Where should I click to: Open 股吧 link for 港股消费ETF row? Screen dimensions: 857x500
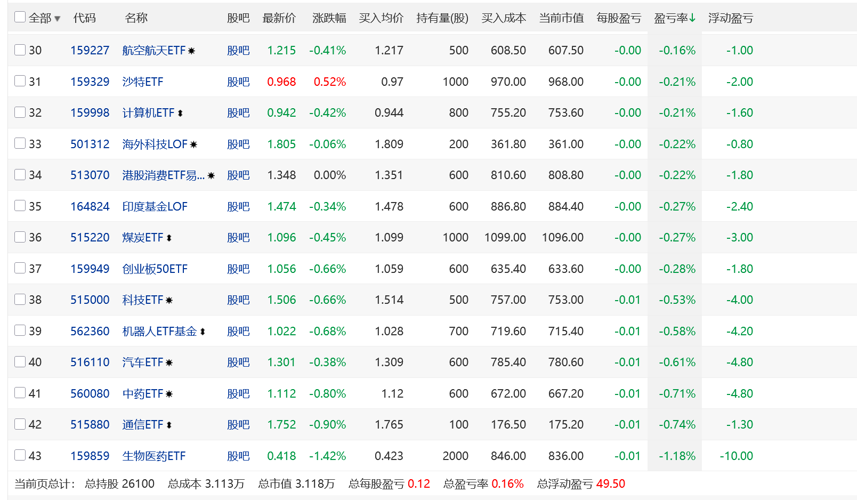click(x=238, y=175)
